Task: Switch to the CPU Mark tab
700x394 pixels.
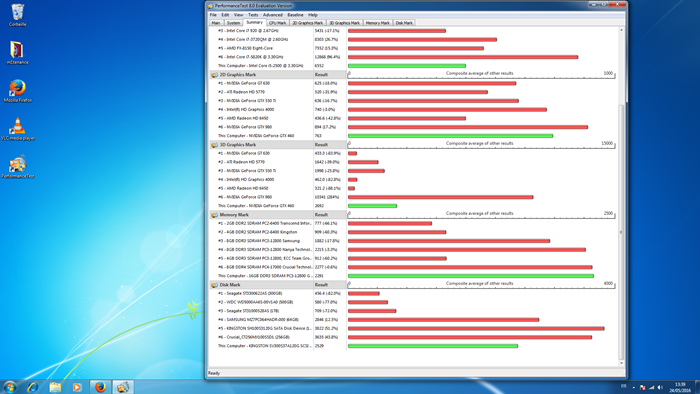Action: 277,23
